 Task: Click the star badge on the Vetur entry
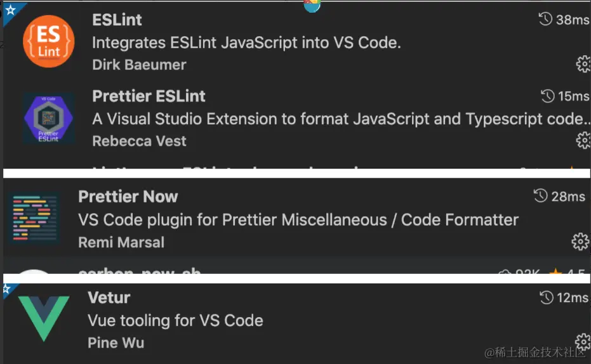click(8, 290)
